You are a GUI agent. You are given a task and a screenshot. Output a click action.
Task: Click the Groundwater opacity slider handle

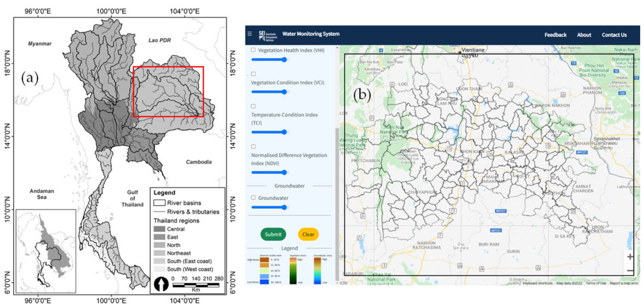pyautogui.click(x=284, y=207)
